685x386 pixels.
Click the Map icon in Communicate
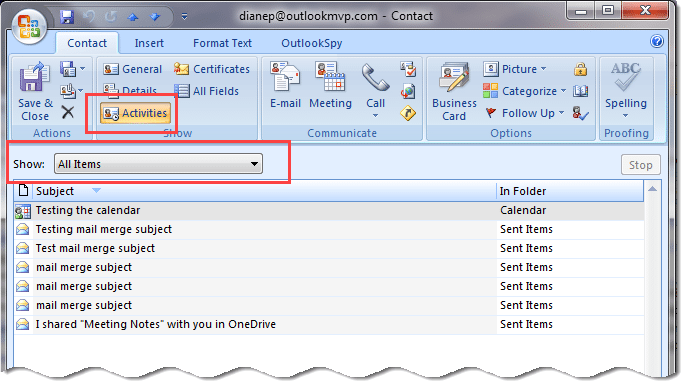tap(408, 114)
